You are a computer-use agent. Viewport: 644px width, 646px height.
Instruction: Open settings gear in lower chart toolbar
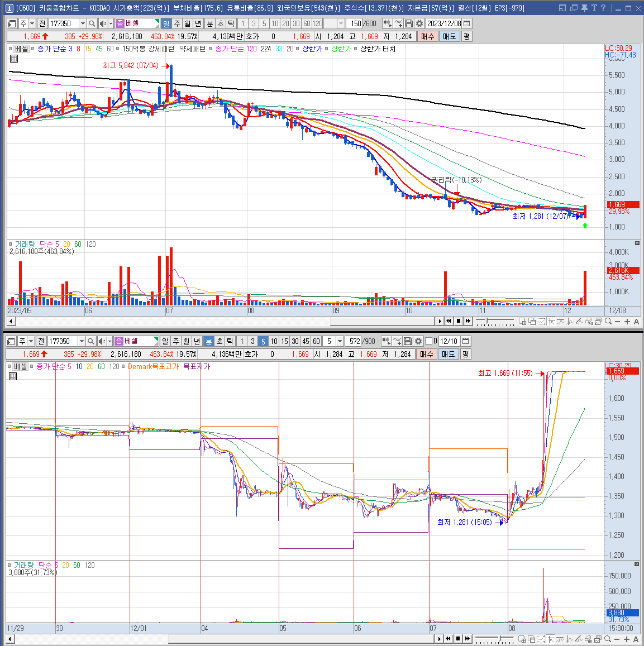click(x=418, y=341)
